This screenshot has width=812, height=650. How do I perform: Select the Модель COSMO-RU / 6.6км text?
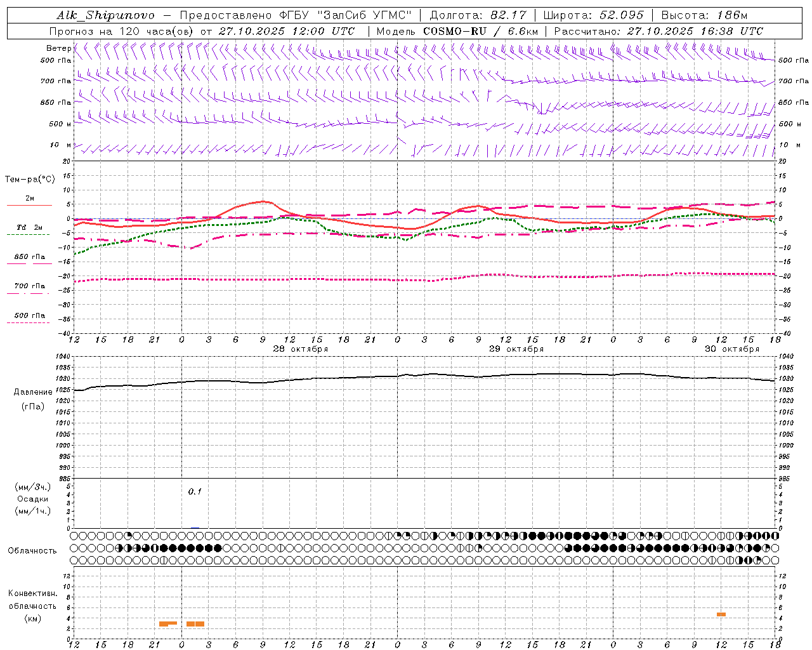457,31
